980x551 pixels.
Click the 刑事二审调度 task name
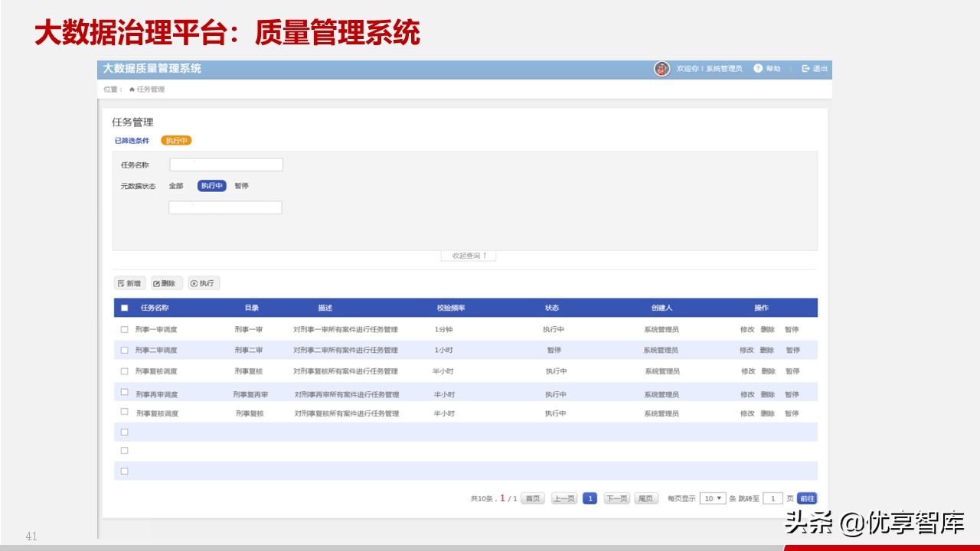click(x=156, y=350)
